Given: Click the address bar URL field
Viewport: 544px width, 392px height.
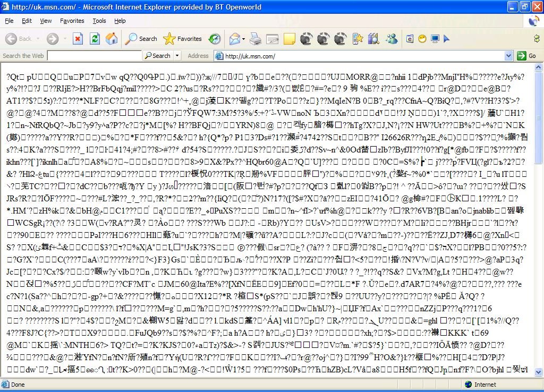Looking at the screenshot, I should tap(363, 56).
